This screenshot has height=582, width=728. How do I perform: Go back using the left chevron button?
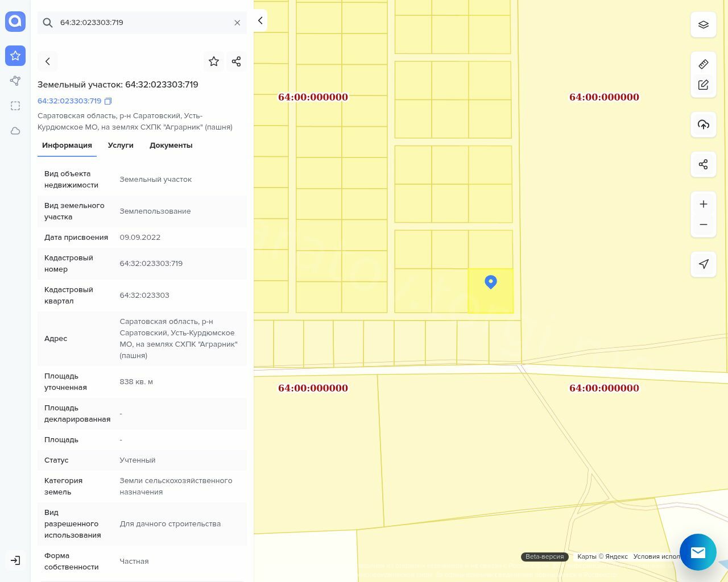(x=48, y=61)
